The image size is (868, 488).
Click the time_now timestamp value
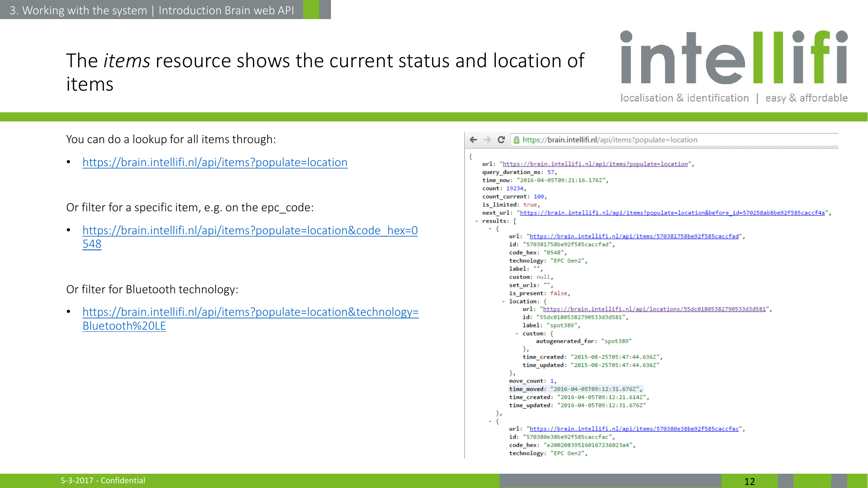(x=561, y=180)
